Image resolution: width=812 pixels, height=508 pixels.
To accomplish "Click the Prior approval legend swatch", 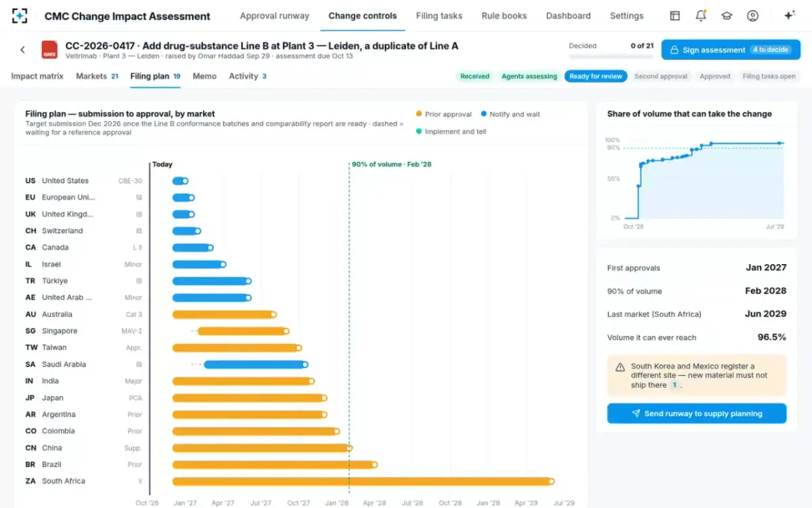I will point(420,114).
